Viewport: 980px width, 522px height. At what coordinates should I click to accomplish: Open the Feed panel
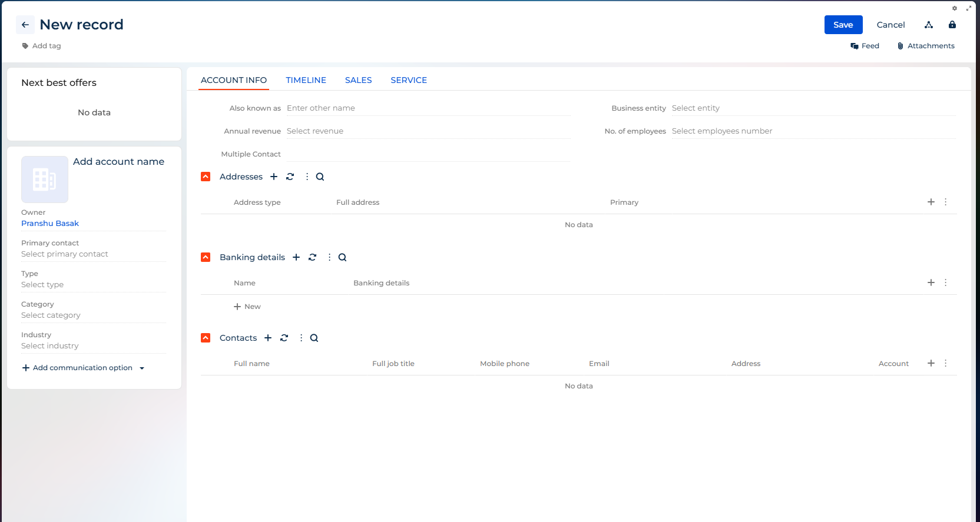pos(865,46)
